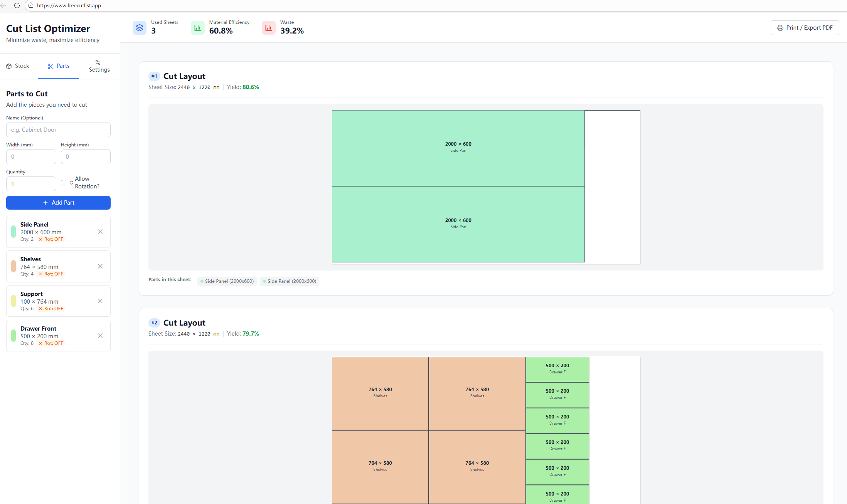Image resolution: width=847 pixels, height=504 pixels.
Task: Select topmost 500 × 200 Drawer Front piece
Action: [x=557, y=369]
